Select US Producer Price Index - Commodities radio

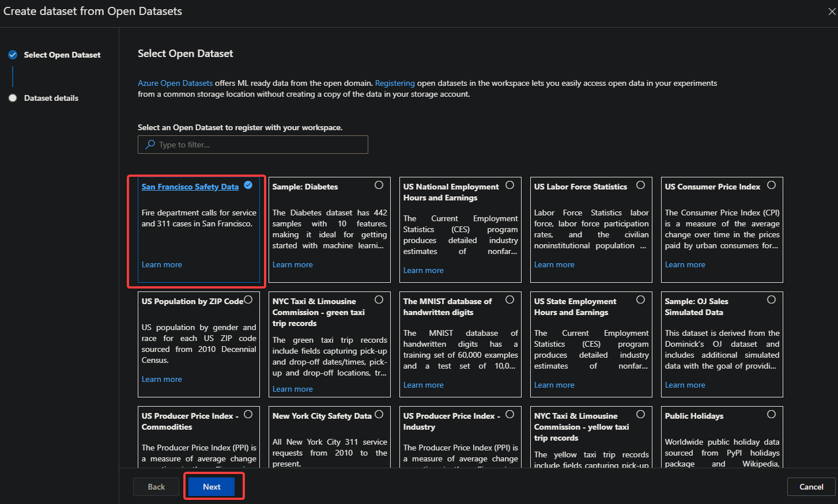(x=248, y=414)
